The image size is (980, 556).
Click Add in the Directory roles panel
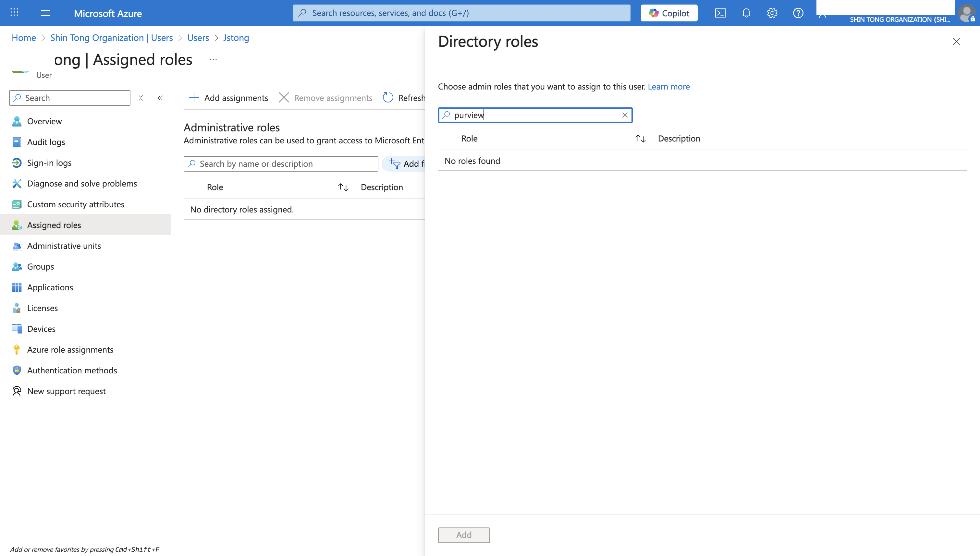(464, 535)
